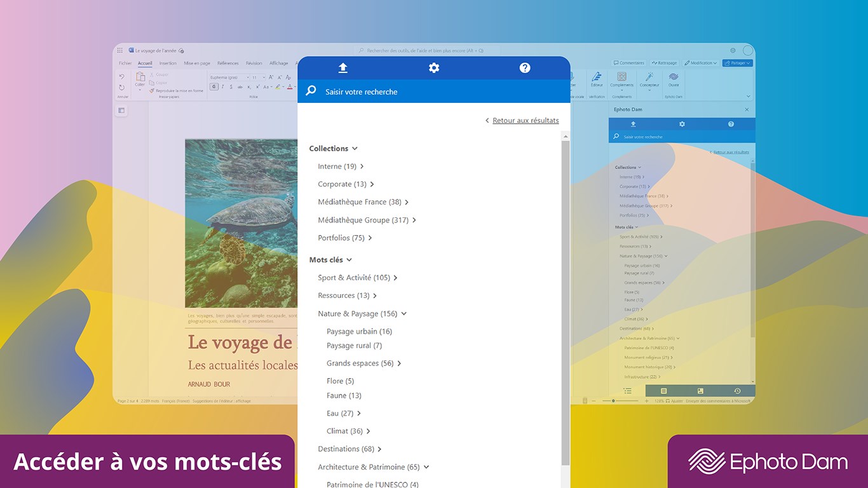Collapse Nature & Paysage (156) in enlarged panel

point(403,313)
